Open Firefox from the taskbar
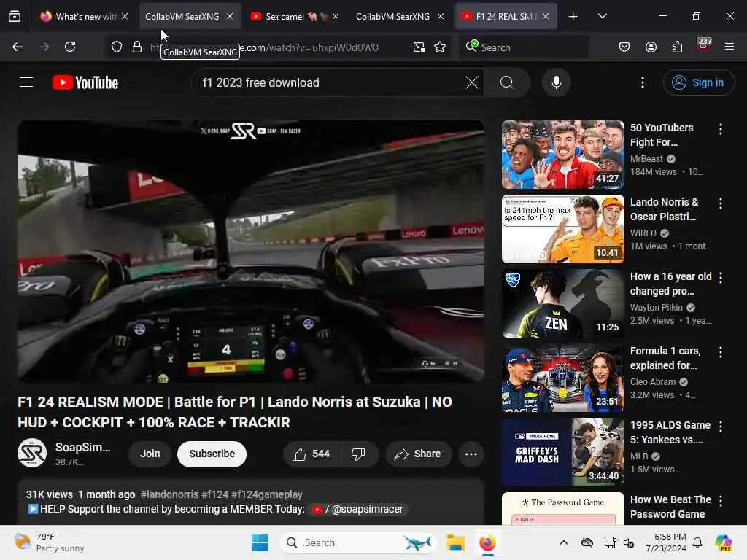This screenshot has height=560, width=747. pyautogui.click(x=487, y=542)
